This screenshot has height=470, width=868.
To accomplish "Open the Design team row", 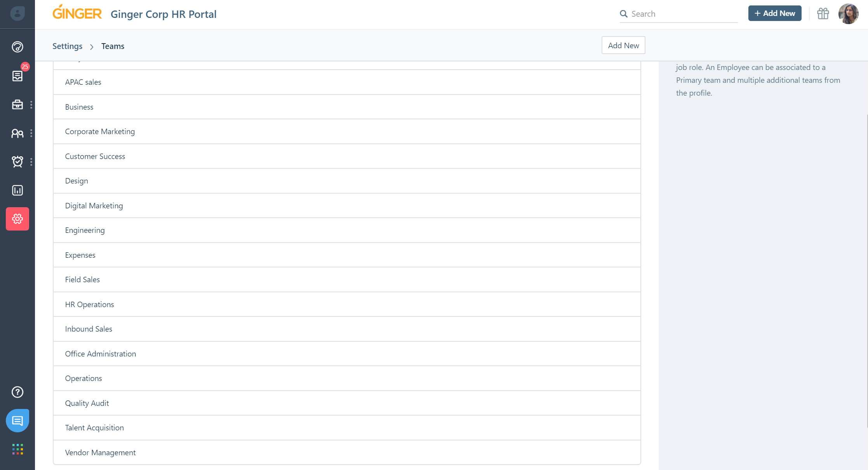I will tap(347, 181).
